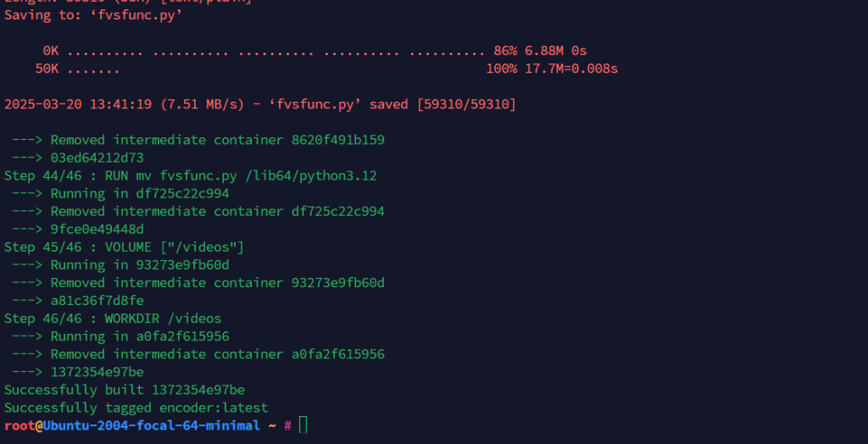
Task: Click the image ID 9fce0e49448d
Action: coord(97,229)
